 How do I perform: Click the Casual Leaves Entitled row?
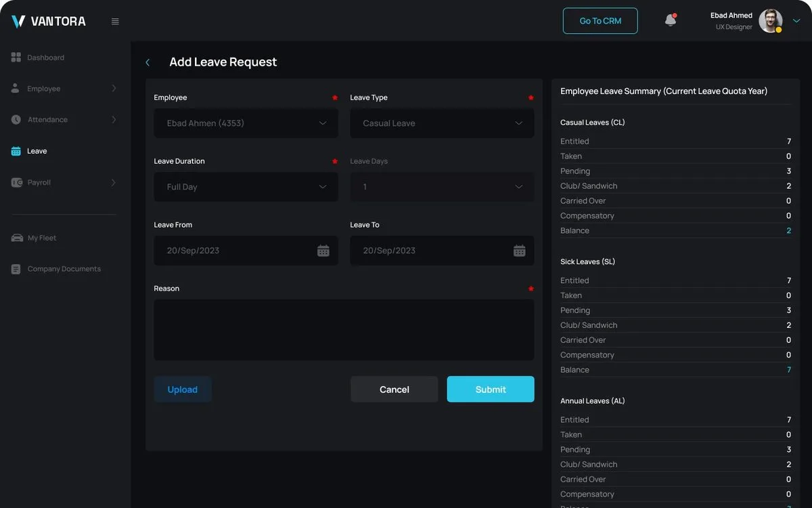click(676, 142)
